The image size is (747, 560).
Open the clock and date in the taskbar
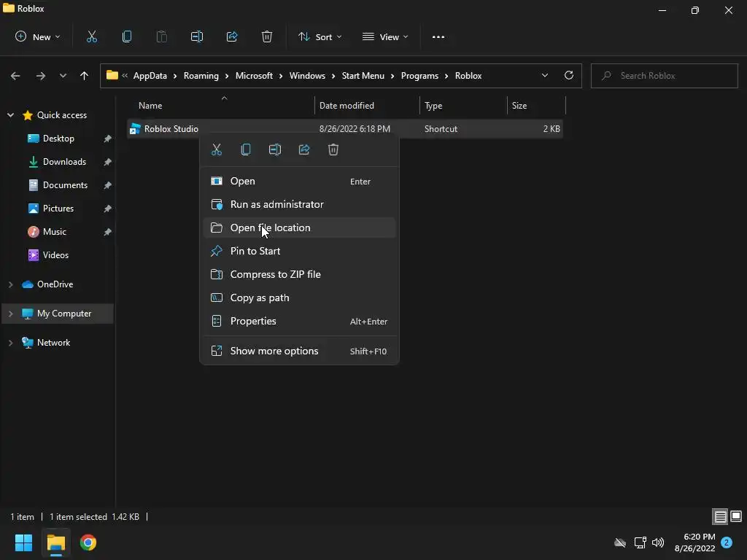(695, 542)
